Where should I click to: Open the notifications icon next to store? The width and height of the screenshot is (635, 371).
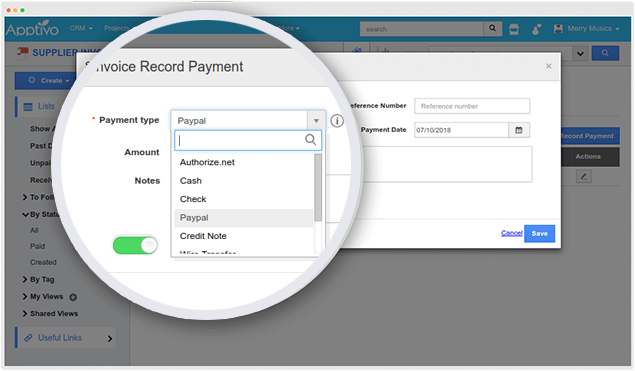(536, 29)
